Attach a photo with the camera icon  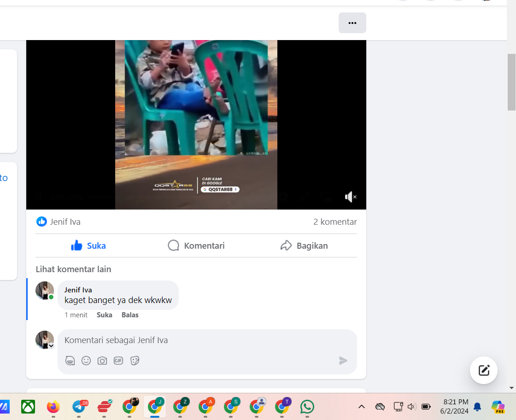point(102,361)
